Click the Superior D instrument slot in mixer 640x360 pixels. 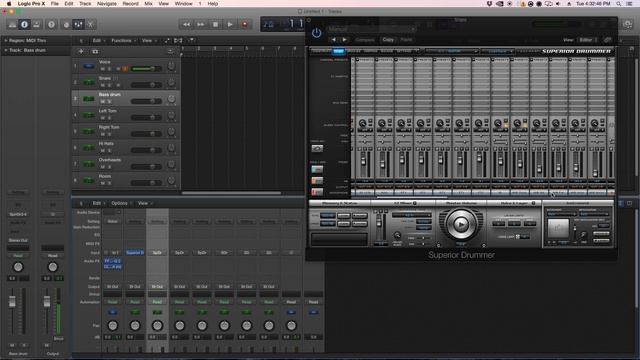click(135, 253)
